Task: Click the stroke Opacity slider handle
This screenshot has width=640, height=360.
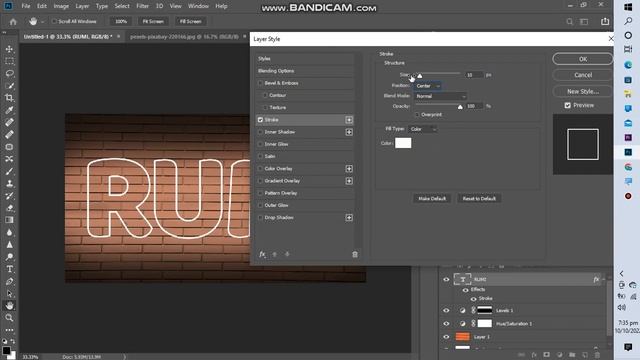Action: tap(460, 107)
